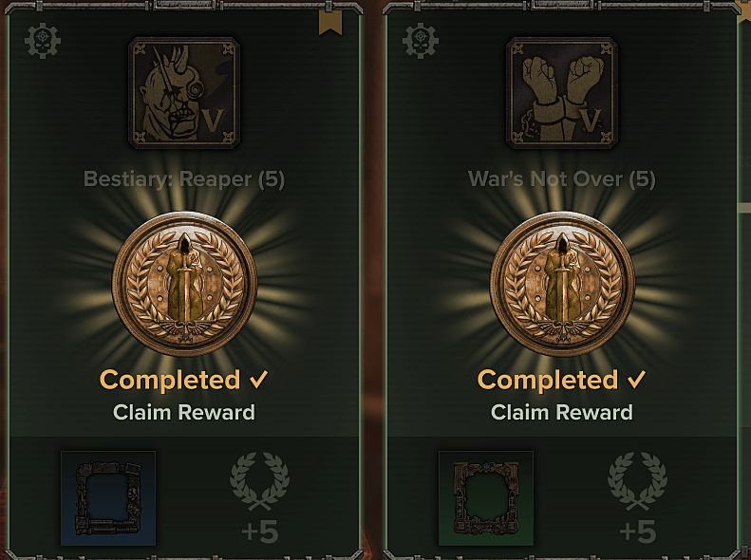751x560 pixels.
Task: Click the Bestiary: Reaper ogryn head icon
Action: (x=184, y=93)
